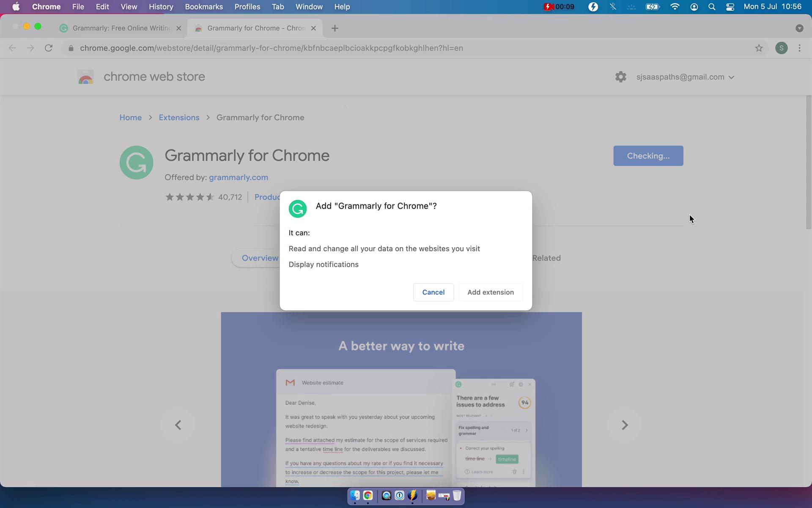This screenshot has height=508, width=812.
Task: Open the File menu
Action: pyautogui.click(x=78, y=7)
